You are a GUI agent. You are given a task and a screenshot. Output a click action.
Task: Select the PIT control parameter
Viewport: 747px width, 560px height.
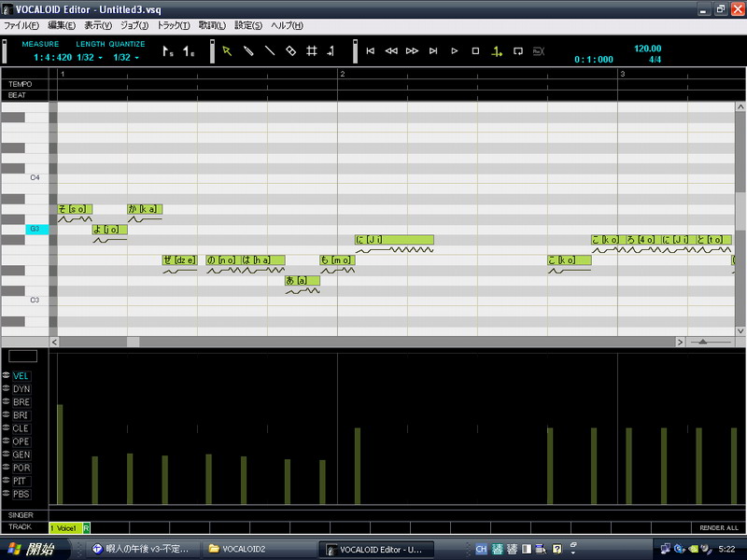tap(21, 481)
